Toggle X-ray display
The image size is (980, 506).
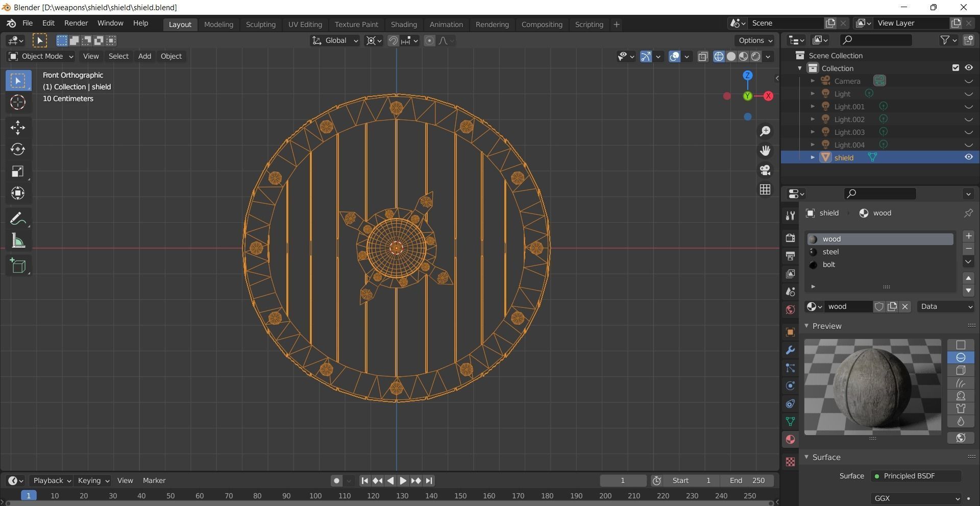point(703,57)
